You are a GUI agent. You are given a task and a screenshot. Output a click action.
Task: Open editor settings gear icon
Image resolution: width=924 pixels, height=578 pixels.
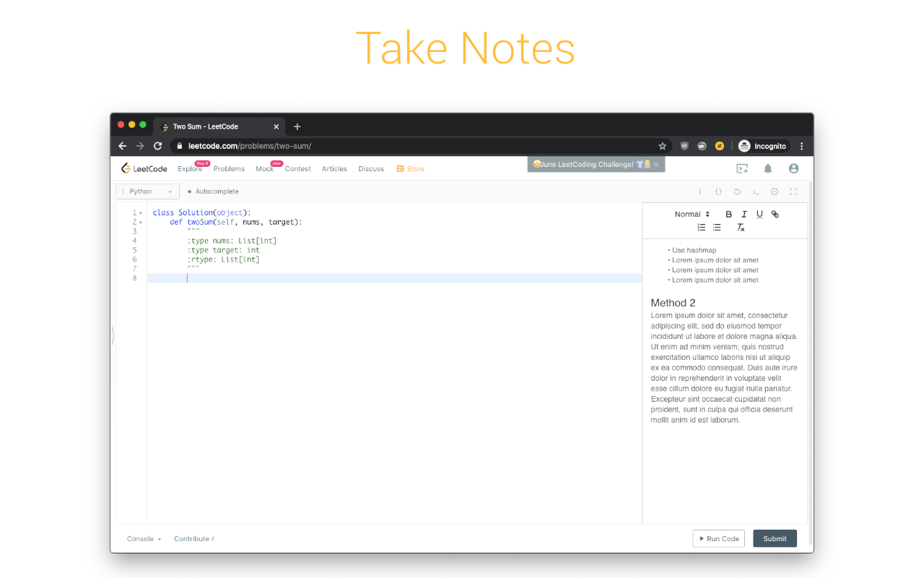coord(775,191)
